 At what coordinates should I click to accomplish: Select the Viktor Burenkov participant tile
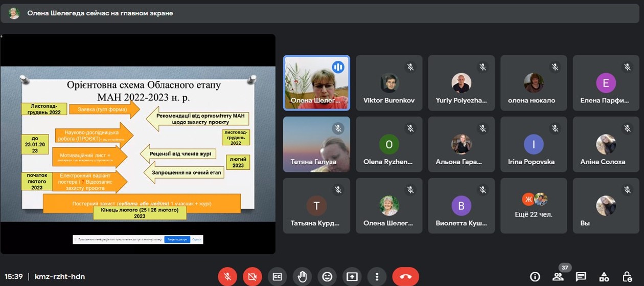click(x=389, y=83)
